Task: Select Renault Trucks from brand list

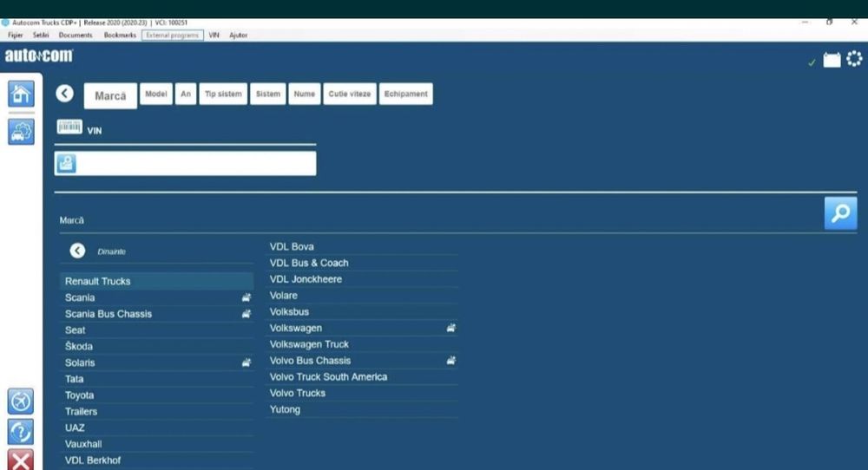Action: click(156, 281)
